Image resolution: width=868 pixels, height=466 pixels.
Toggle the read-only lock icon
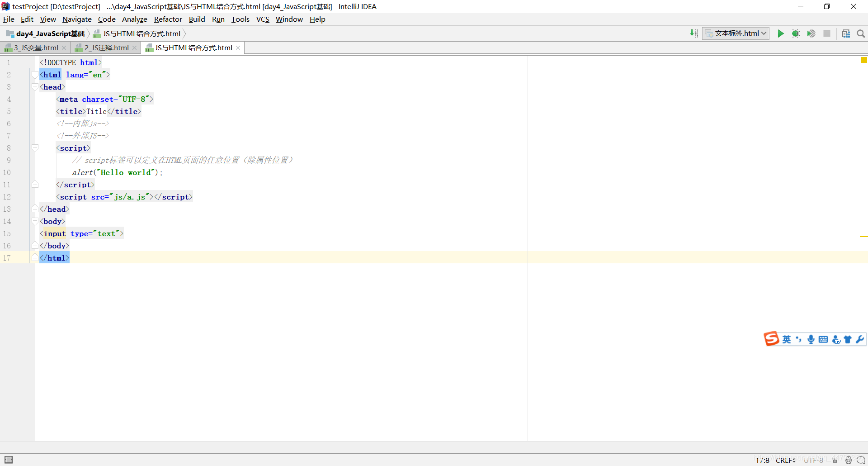click(x=835, y=460)
